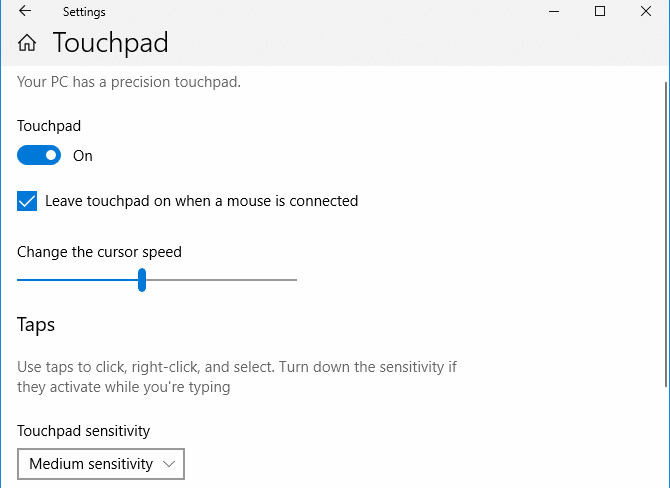Screen dimensions: 670x488
Task: Click the vertical scrollbar thumb
Action: (665, 230)
